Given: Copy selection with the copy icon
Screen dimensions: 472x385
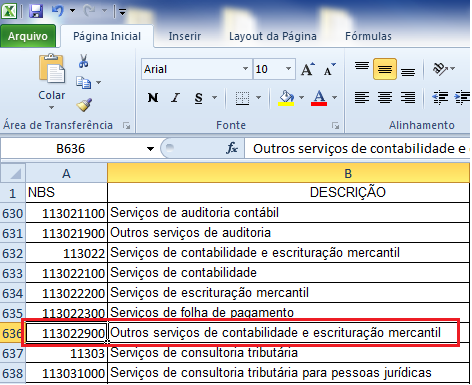Looking at the screenshot, I should [83, 82].
